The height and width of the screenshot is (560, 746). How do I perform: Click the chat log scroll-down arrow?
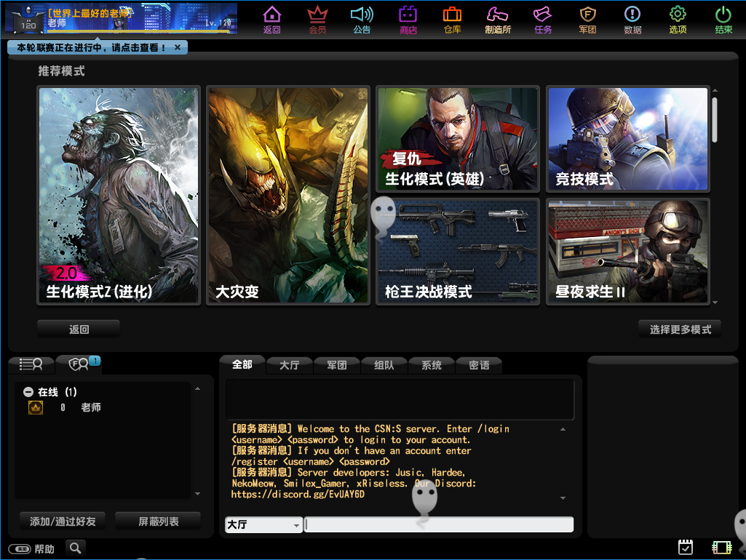pyautogui.click(x=563, y=498)
